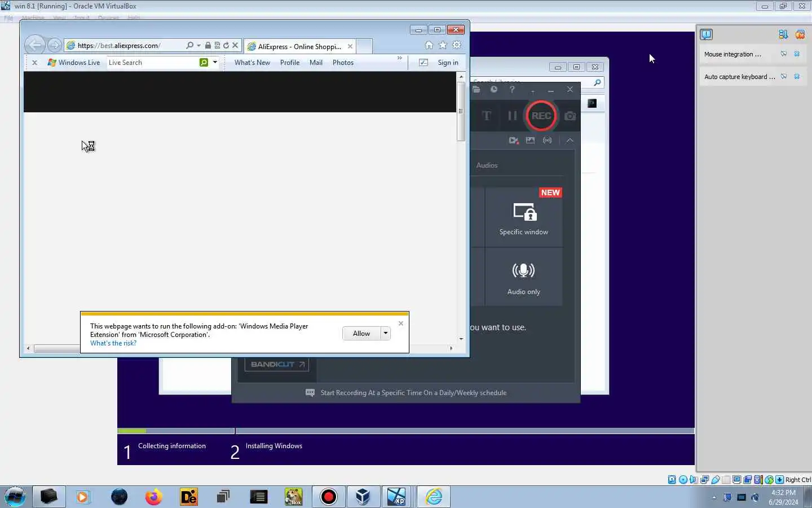
Task: Open Bandicam image capture mode icon
Action: [530, 140]
